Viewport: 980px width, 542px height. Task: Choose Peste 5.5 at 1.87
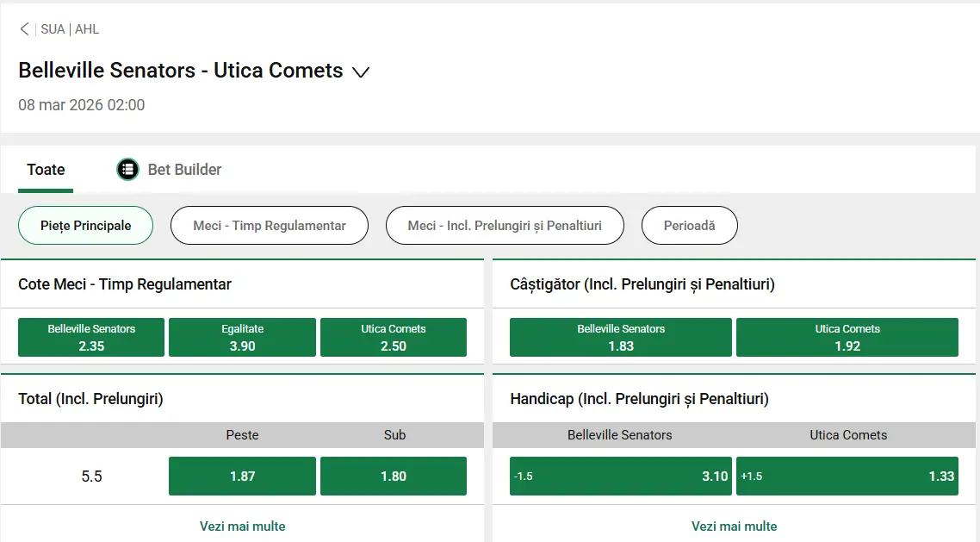pos(242,477)
